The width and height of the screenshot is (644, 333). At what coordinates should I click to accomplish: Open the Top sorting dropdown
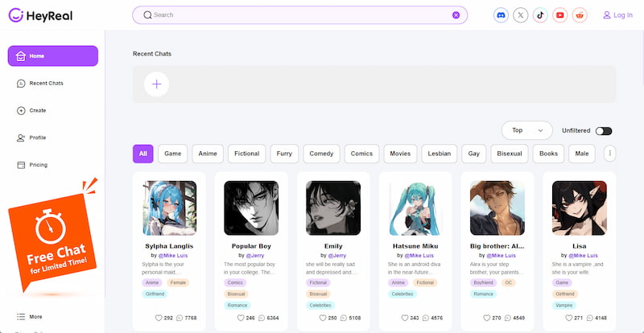[528, 130]
